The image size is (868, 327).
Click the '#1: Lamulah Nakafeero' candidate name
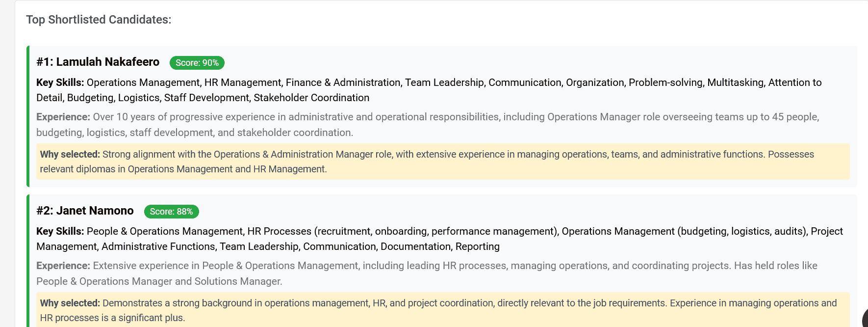tap(98, 62)
